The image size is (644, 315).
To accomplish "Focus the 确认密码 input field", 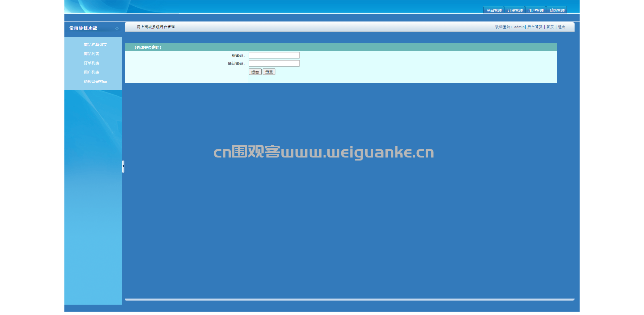I will [x=274, y=63].
